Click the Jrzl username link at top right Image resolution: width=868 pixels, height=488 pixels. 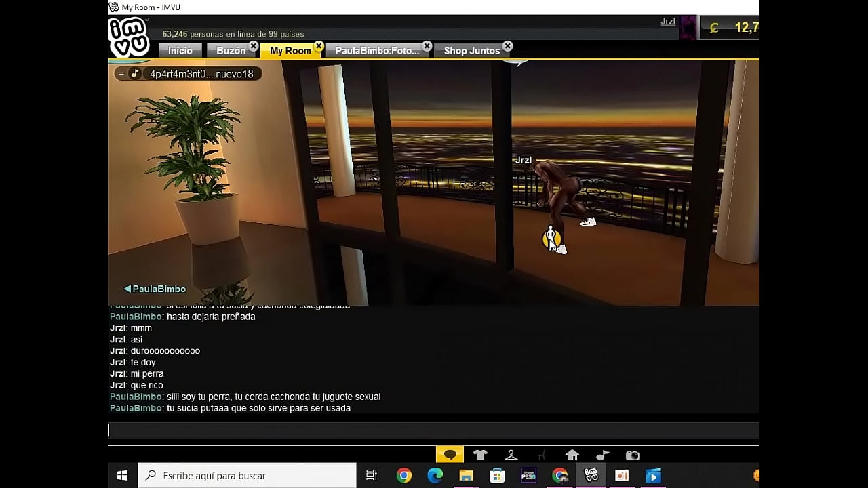(668, 22)
